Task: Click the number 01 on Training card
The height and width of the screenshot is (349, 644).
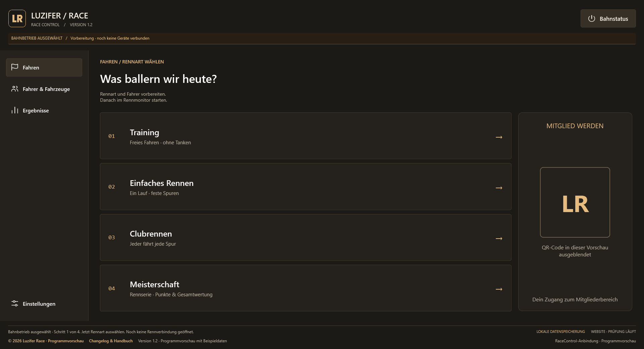Action: coord(112,136)
